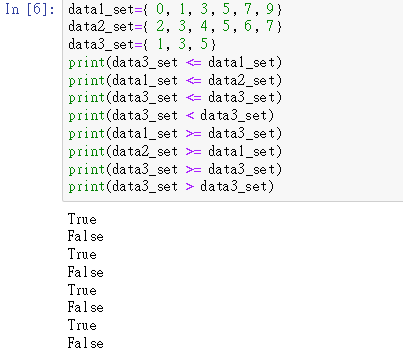Click the last False output line

[86, 343]
